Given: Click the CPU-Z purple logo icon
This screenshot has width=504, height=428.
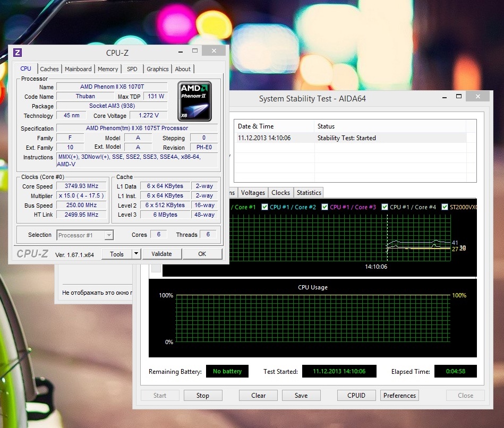Looking at the screenshot, I should [18, 52].
